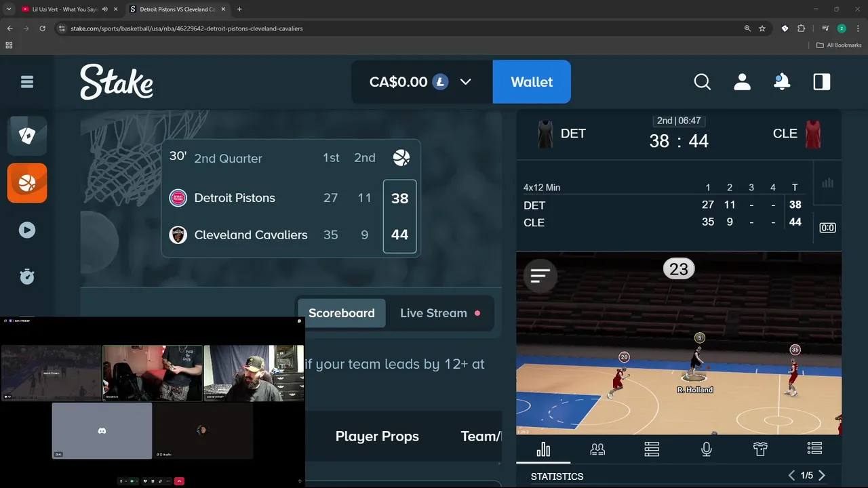
Task: Select the microphone commentary tab icon
Action: tap(706, 449)
